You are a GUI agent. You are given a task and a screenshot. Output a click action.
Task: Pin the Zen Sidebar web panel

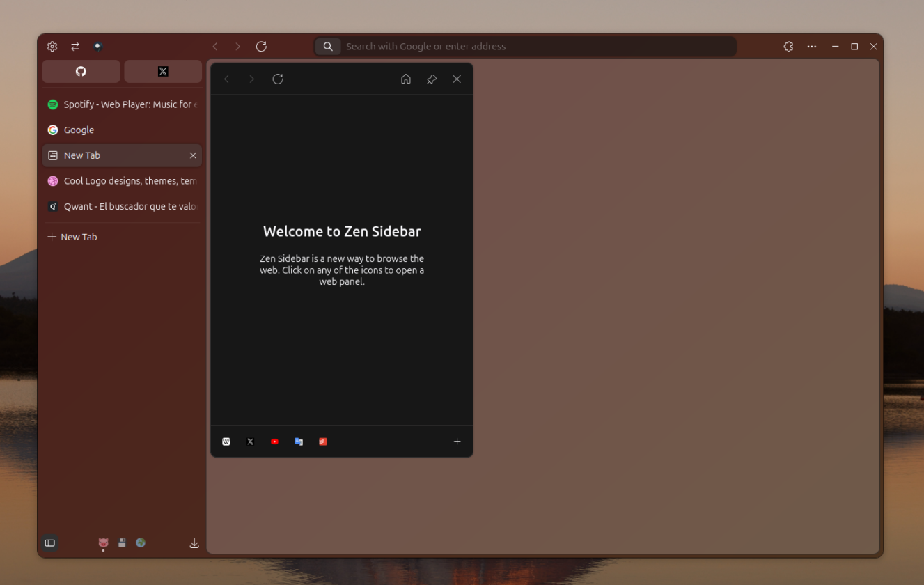pyautogui.click(x=431, y=79)
